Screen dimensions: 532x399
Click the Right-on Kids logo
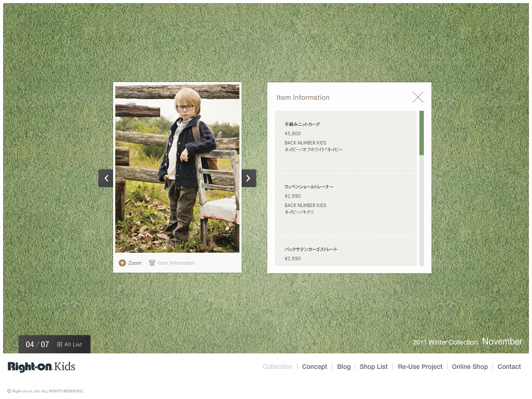click(41, 367)
